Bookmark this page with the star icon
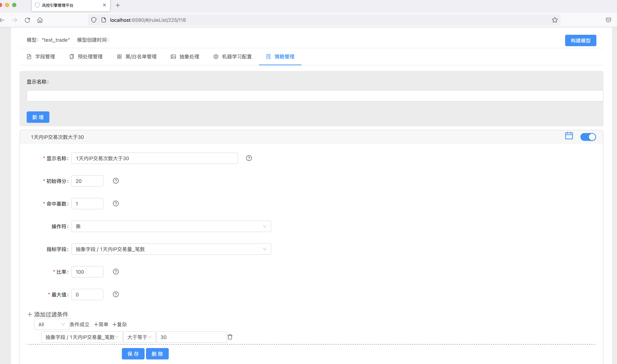The image size is (617, 364). coord(555,20)
